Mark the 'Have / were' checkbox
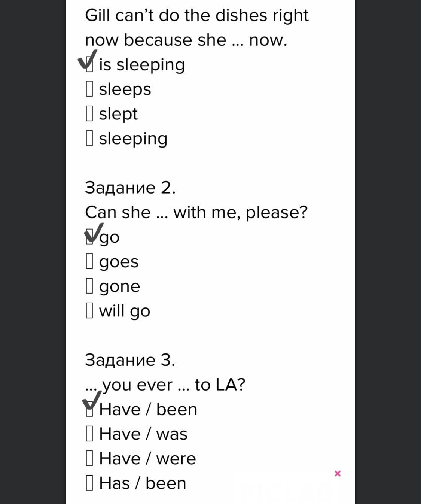Viewport: 421px width, 504px height. click(89, 458)
